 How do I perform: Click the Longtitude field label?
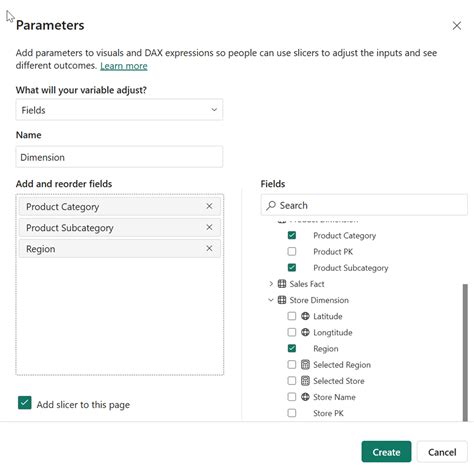333,333
